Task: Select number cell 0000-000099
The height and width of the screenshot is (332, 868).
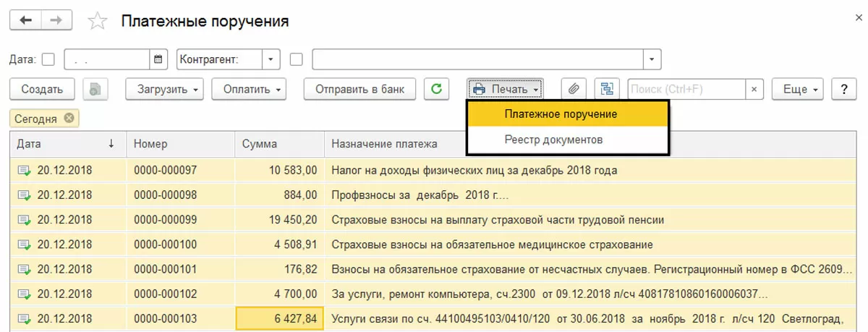Action: pyautogui.click(x=180, y=220)
